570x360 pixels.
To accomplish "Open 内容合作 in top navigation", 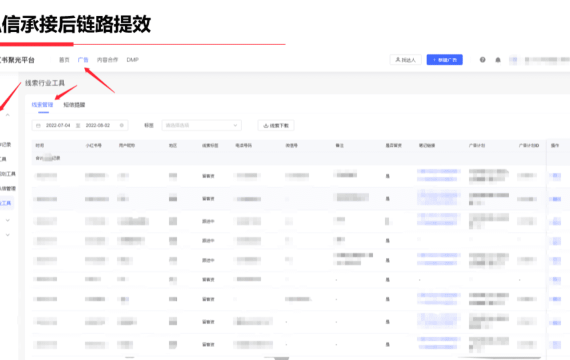I will click(x=107, y=60).
